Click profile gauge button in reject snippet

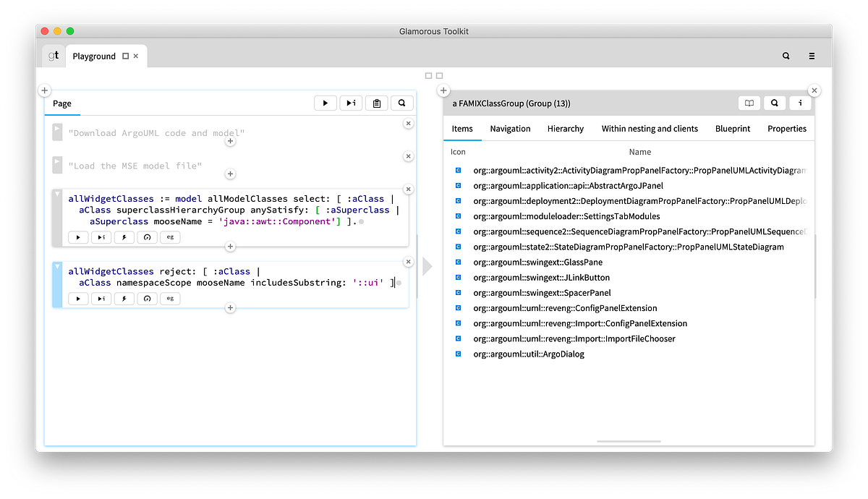[x=147, y=299]
